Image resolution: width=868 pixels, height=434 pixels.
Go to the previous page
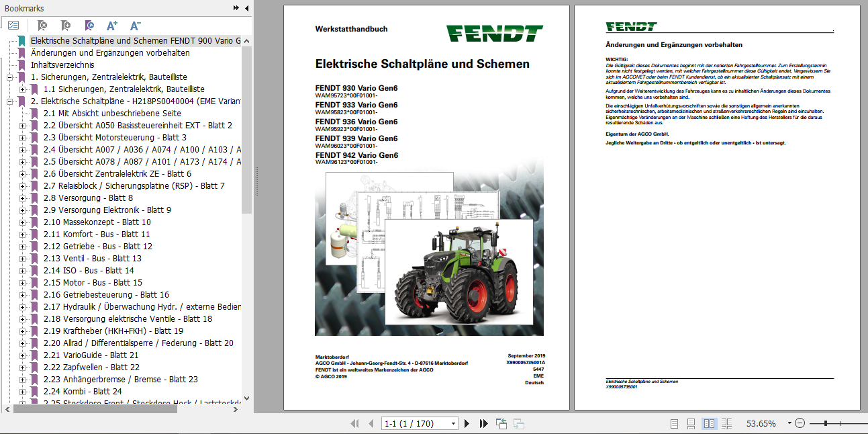tap(371, 423)
